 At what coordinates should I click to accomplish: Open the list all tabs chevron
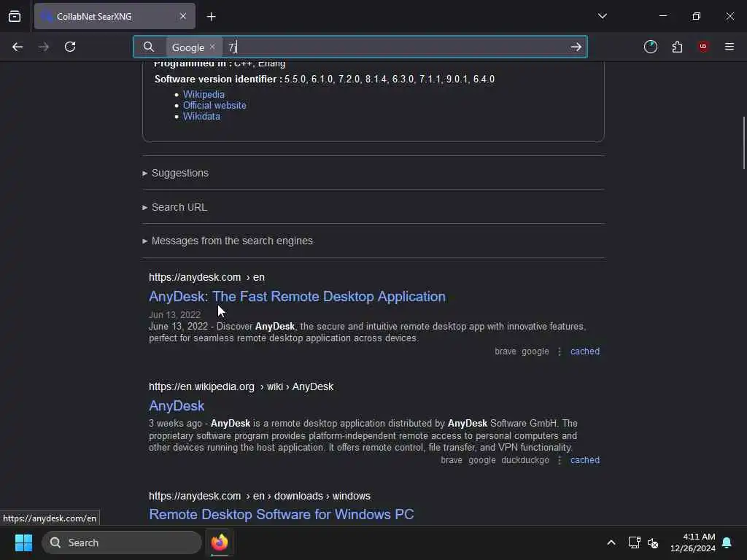pos(602,16)
